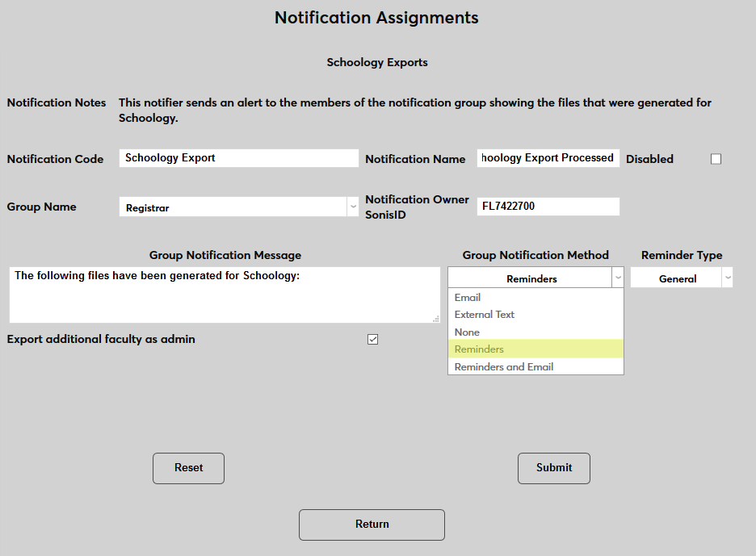Open the Group Name dropdown arrow
This screenshot has height=556, width=756.
click(353, 207)
